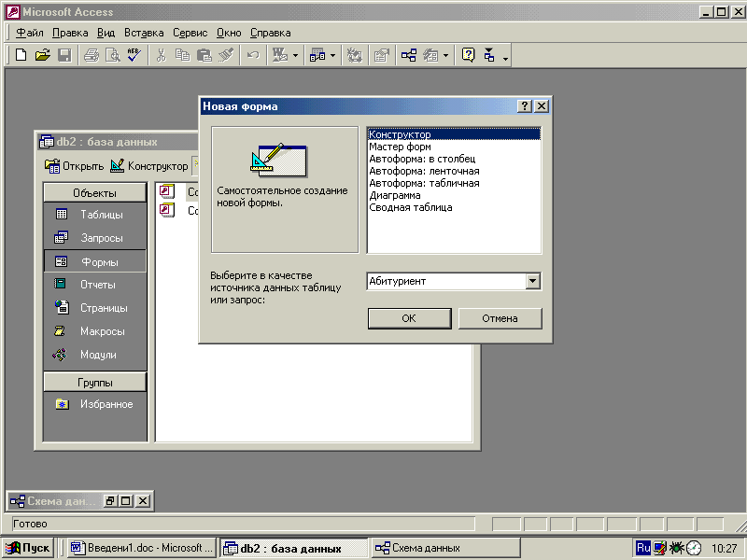Click the Spelling check toolbar icon
Screen dimensions: 747x560
click(x=134, y=55)
